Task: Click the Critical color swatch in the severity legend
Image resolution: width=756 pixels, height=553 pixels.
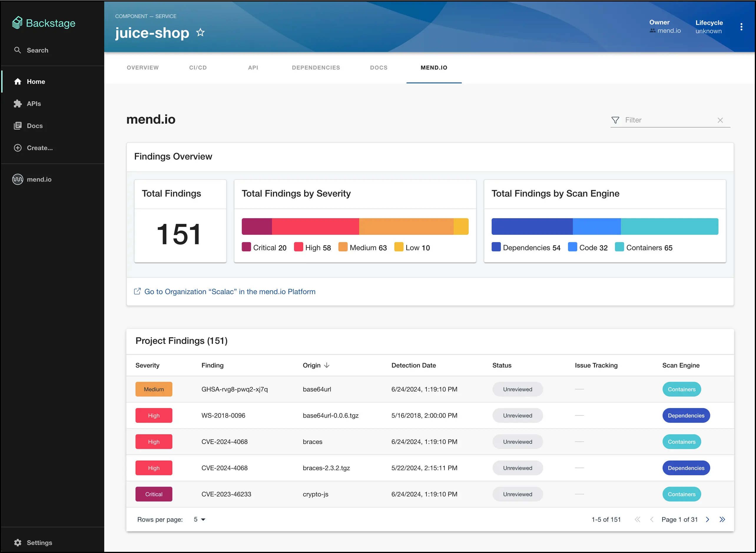Action: (246, 247)
